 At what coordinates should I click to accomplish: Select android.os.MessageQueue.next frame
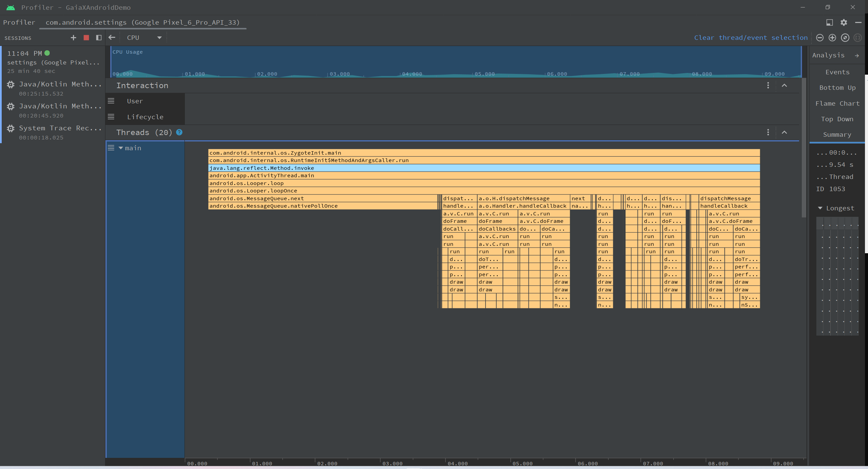point(323,199)
